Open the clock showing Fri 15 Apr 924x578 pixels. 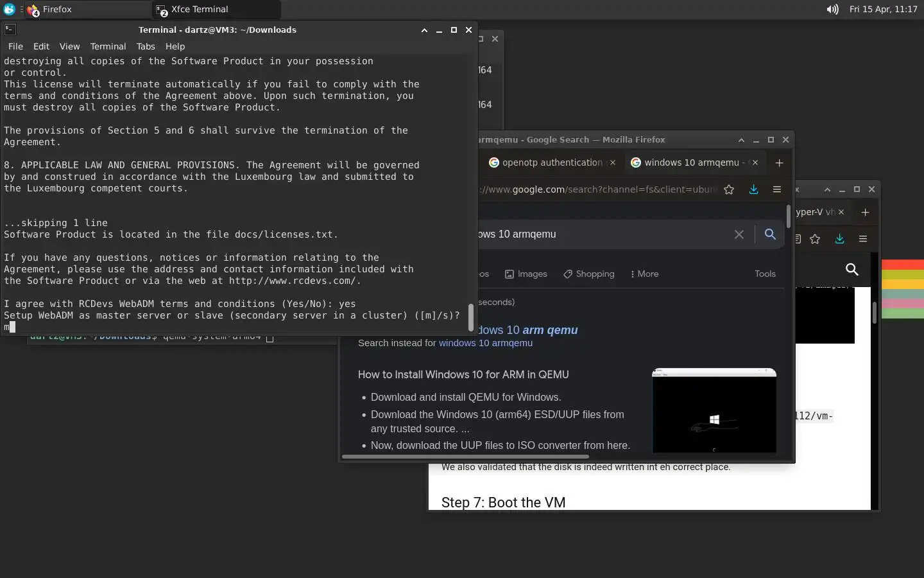click(x=883, y=9)
